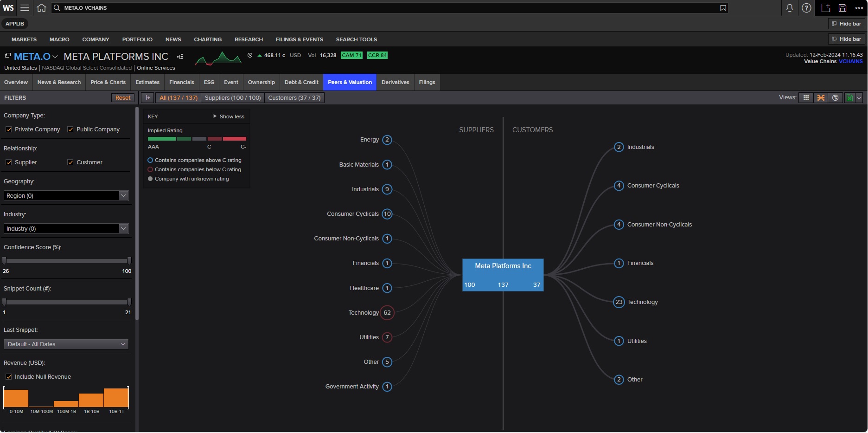This screenshot has width=868, height=433.
Task: Export value chain data to Excel
Action: (849, 97)
